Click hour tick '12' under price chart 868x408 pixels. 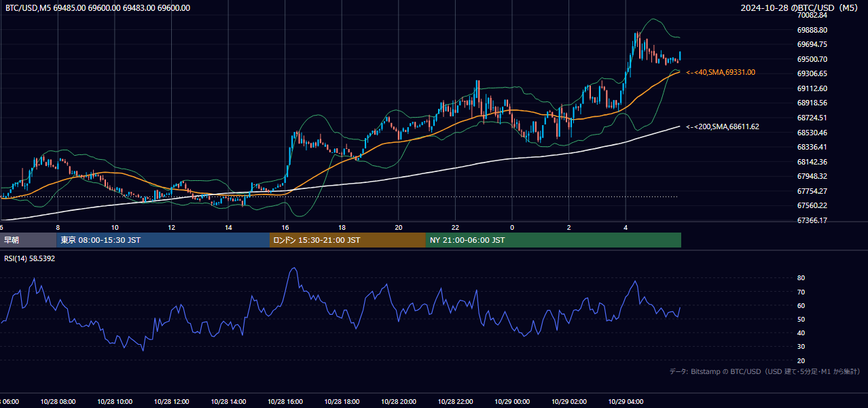coord(171,227)
